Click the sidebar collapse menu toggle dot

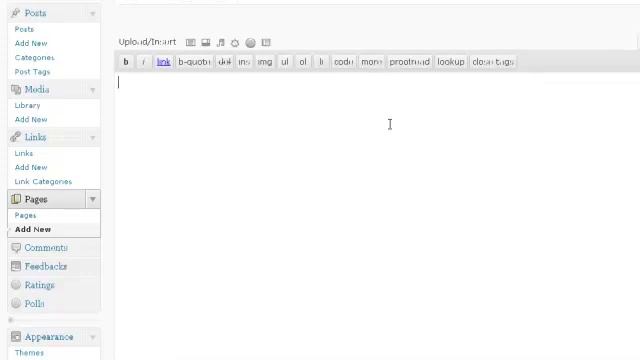11,320
